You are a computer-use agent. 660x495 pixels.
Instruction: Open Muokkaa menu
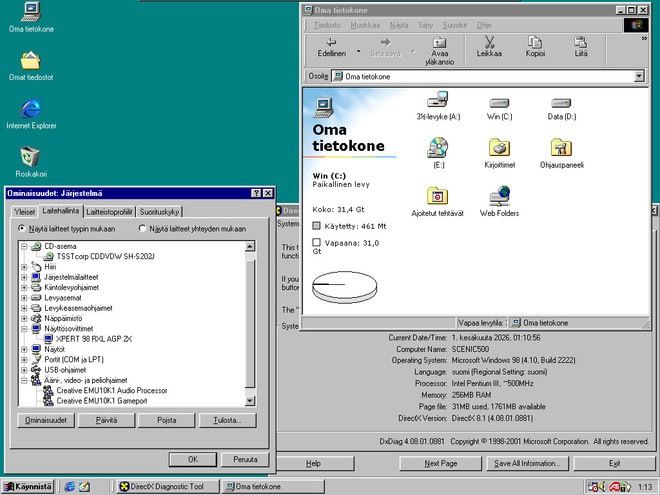point(365,25)
